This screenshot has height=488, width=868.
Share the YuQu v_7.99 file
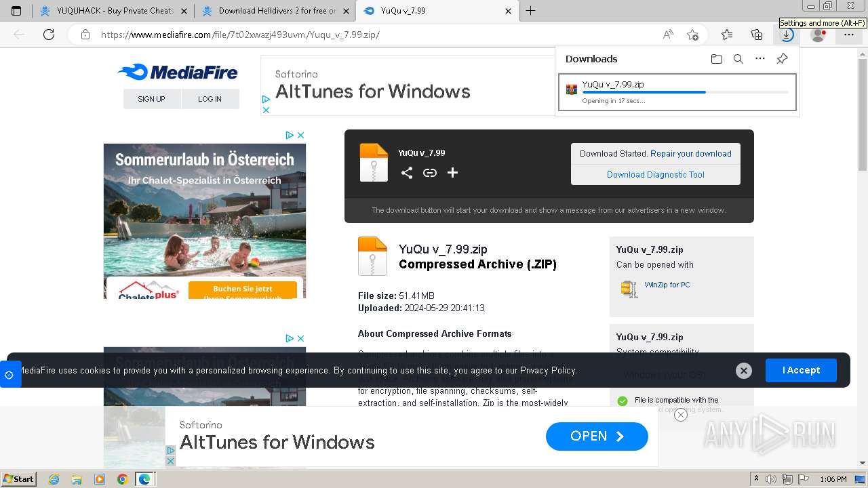coord(407,173)
